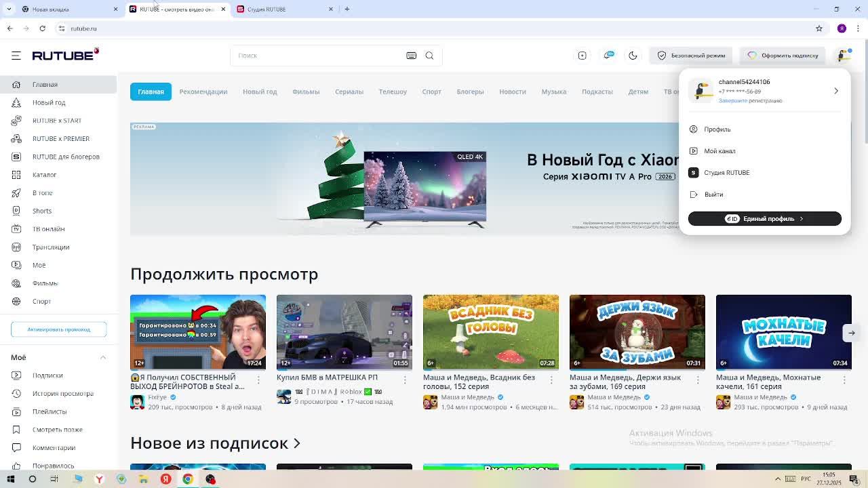The height and width of the screenshot is (488, 868).
Task: Select the Блогеры tab
Action: (470, 91)
